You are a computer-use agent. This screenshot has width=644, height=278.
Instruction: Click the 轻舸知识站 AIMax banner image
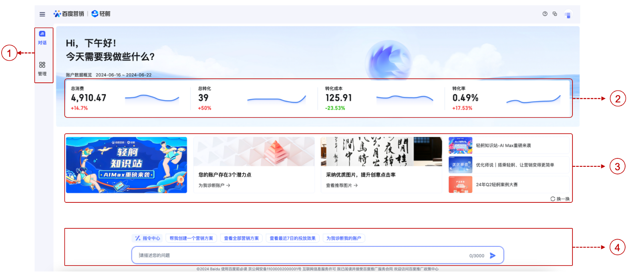(x=126, y=165)
